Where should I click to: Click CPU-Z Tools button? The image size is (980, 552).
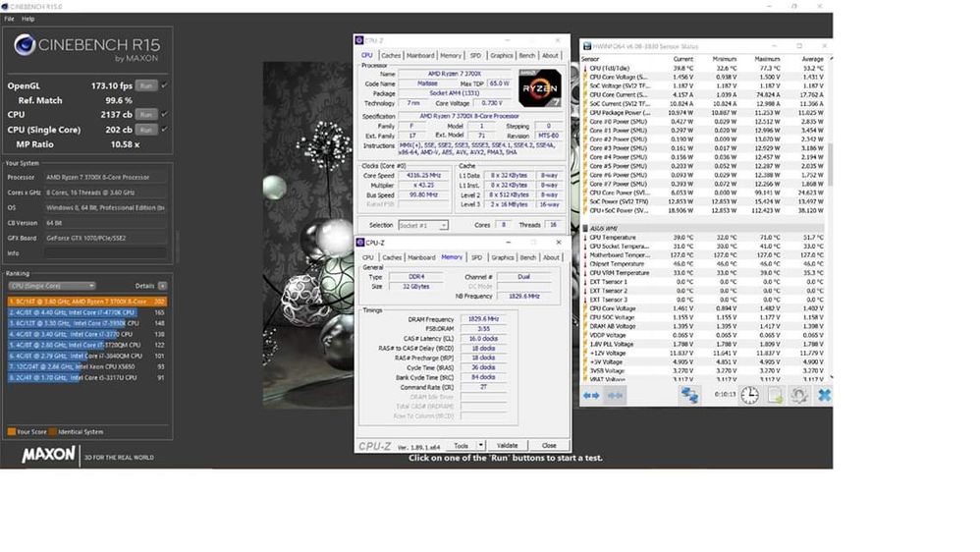click(462, 446)
